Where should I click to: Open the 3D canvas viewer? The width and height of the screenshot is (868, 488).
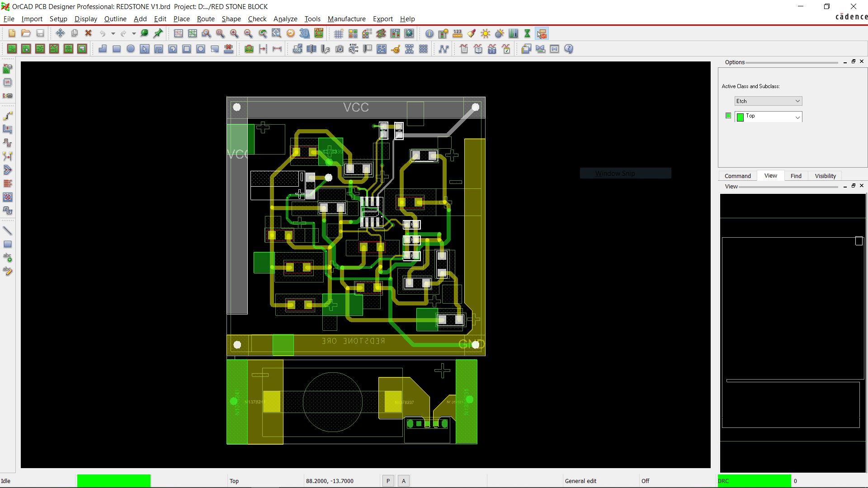coord(305,33)
